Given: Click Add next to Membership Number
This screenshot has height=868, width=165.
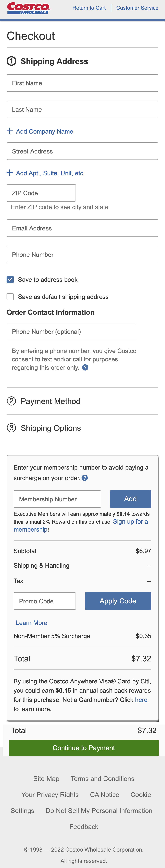Looking at the screenshot, I should 130,499.
